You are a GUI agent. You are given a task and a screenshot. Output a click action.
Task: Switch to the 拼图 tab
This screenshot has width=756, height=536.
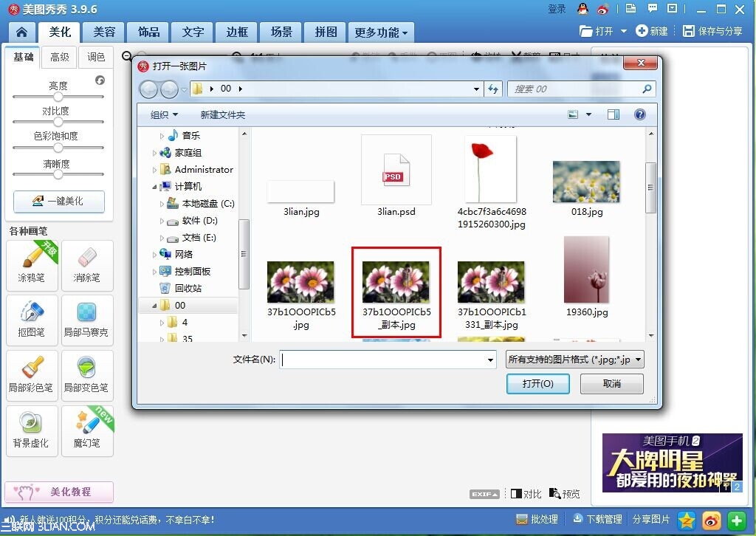coord(326,32)
